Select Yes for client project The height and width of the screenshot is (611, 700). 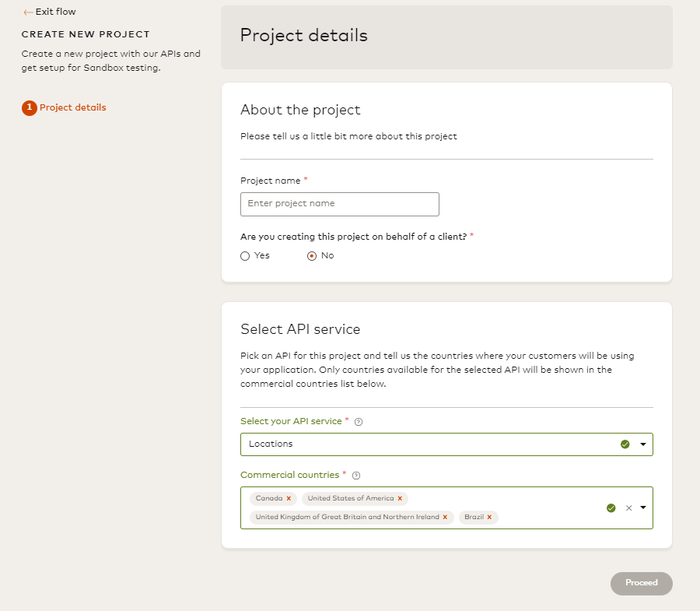pyautogui.click(x=245, y=255)
